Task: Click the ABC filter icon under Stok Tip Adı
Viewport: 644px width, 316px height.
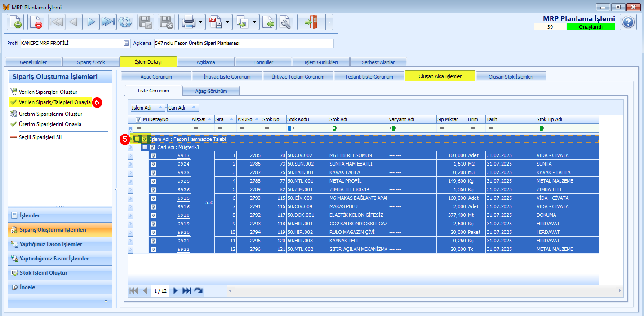Action: tap(541, 128)
